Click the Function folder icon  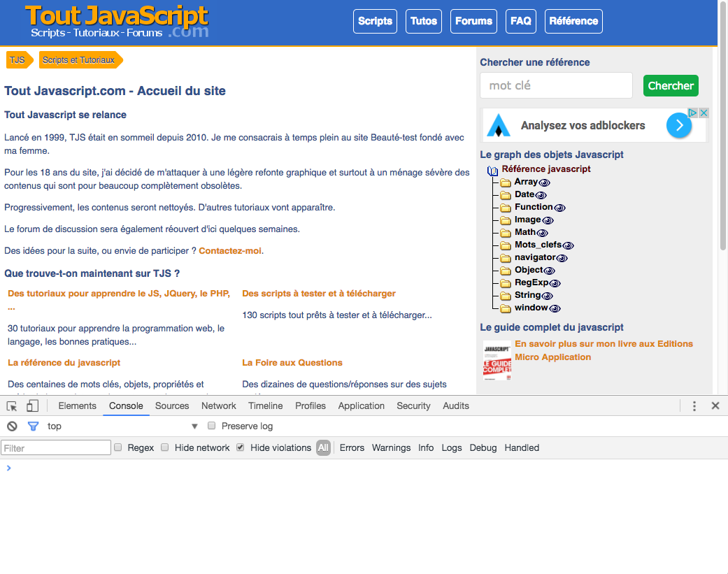(506, 208)
